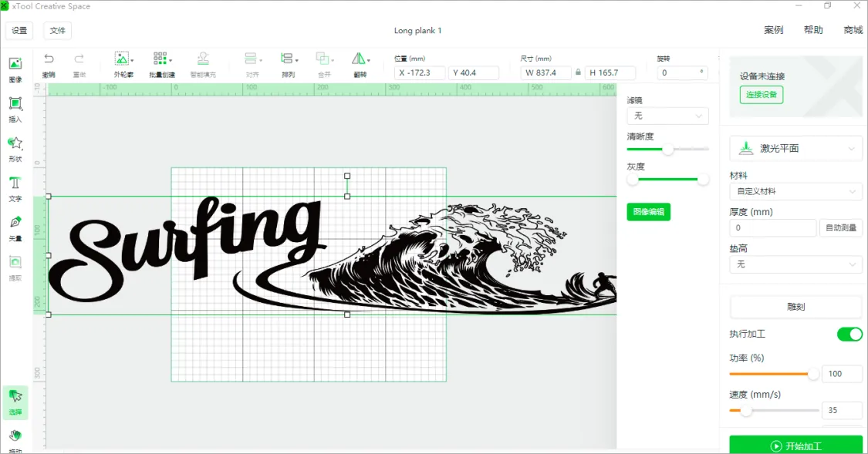Click the 图像编辑 button
The image size is (868, 454).
coord(648,212)
